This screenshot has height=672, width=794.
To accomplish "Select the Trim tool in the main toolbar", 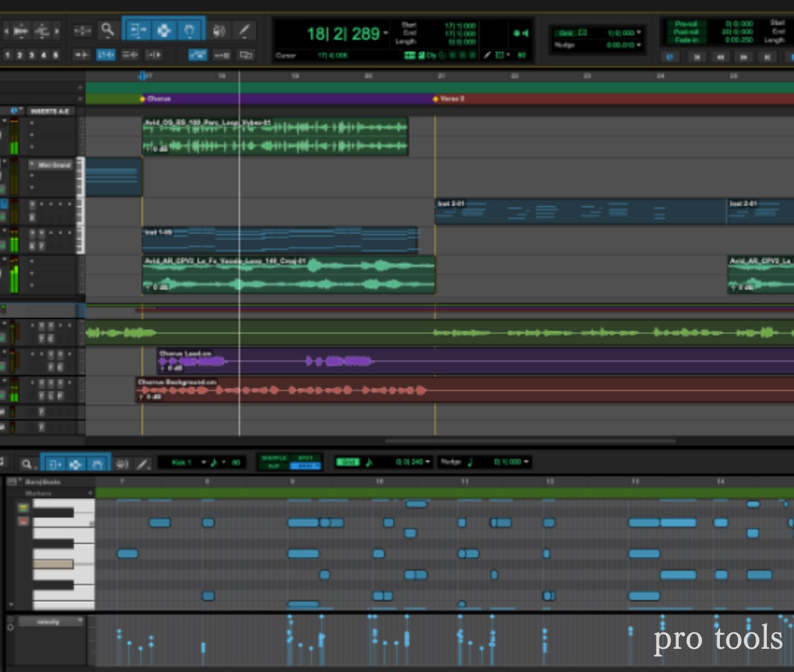I will [138, 30].
